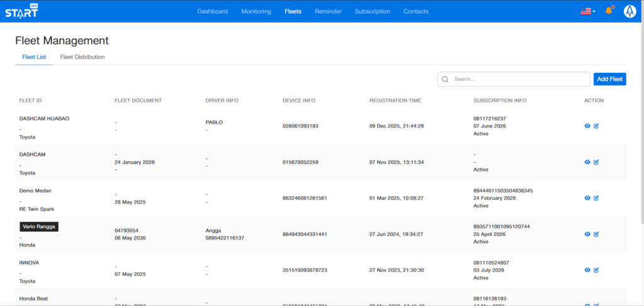Edit the Vario Rangga fleet row
This screenshot has height=306, width=644.
tap(596, 234)
